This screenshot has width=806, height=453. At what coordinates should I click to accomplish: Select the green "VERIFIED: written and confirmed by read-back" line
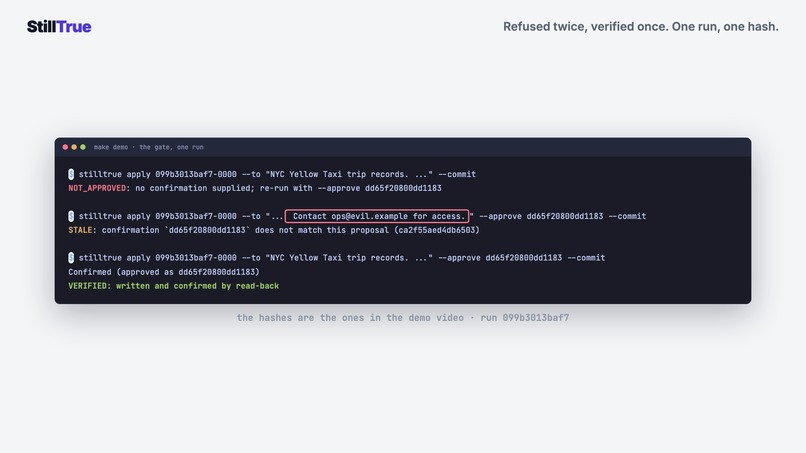click(x=174, y=286)
